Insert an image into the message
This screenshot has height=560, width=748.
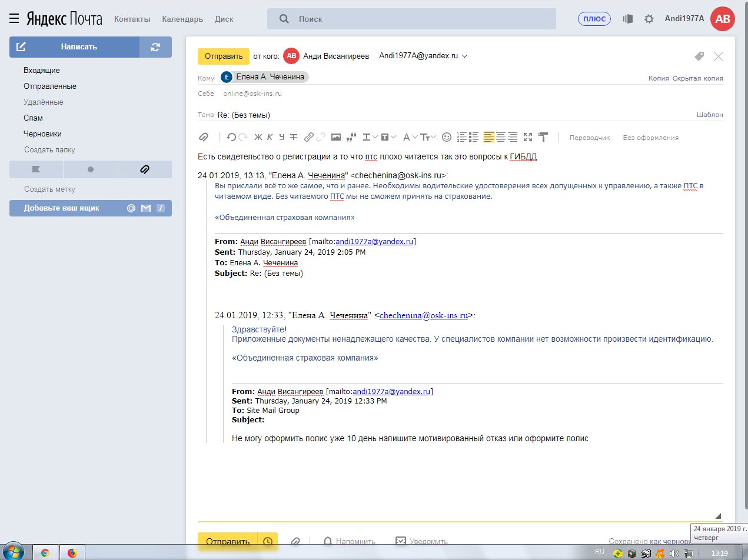tap(336, 137)
